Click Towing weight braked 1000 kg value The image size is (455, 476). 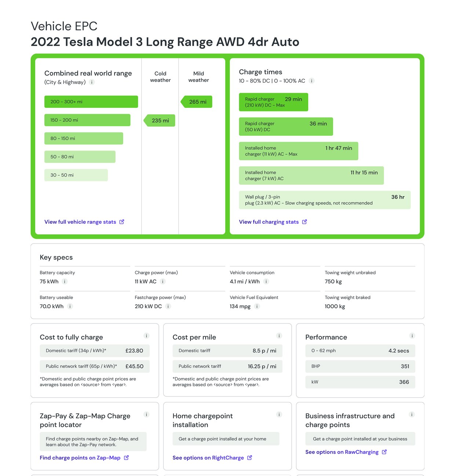[335, 306]
